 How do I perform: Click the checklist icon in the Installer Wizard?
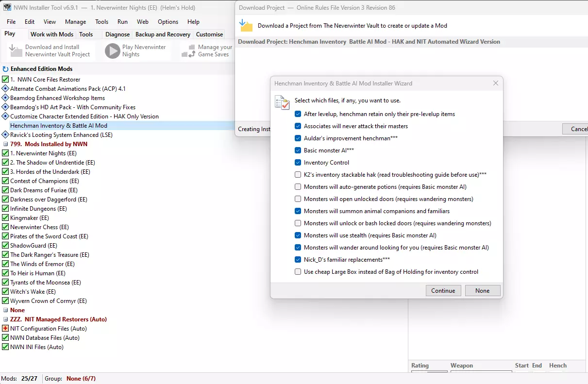(282, 102)
